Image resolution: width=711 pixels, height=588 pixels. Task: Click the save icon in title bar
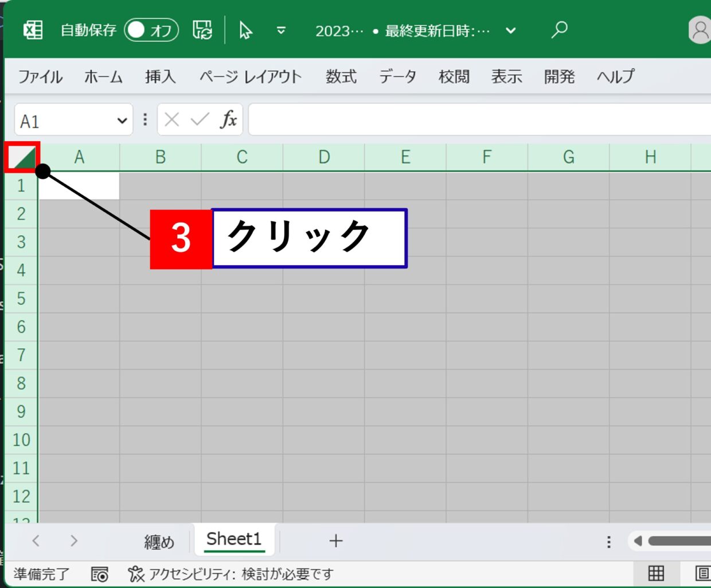(x=202, y=30)
